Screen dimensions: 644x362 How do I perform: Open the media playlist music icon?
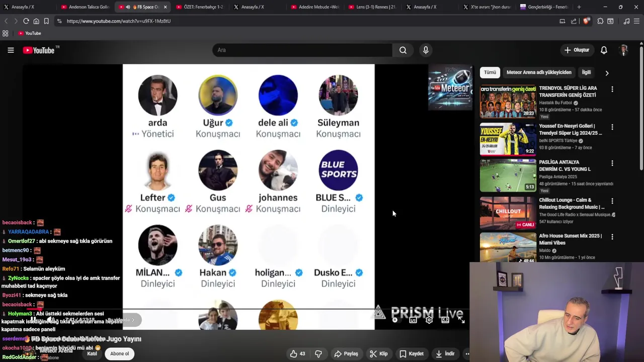626,21
